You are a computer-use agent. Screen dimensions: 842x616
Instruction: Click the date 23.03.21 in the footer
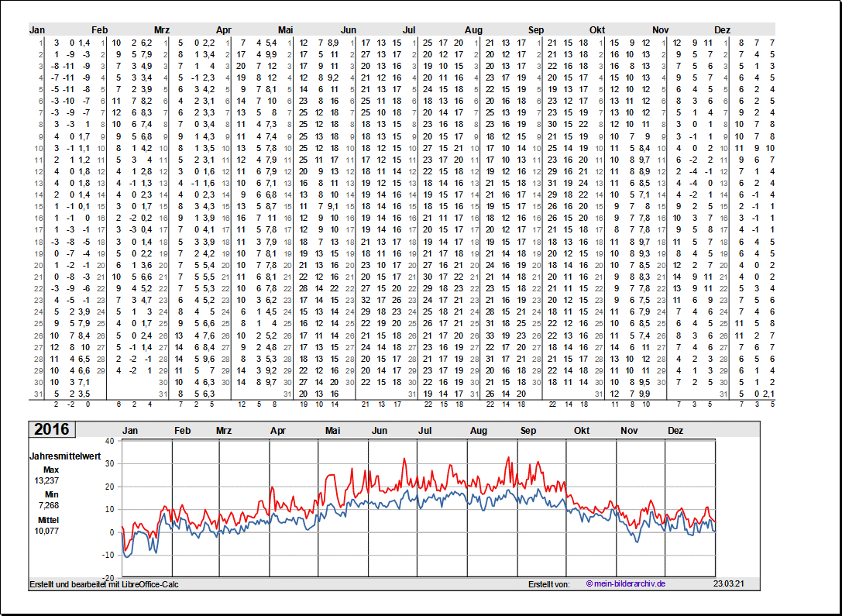730,583
